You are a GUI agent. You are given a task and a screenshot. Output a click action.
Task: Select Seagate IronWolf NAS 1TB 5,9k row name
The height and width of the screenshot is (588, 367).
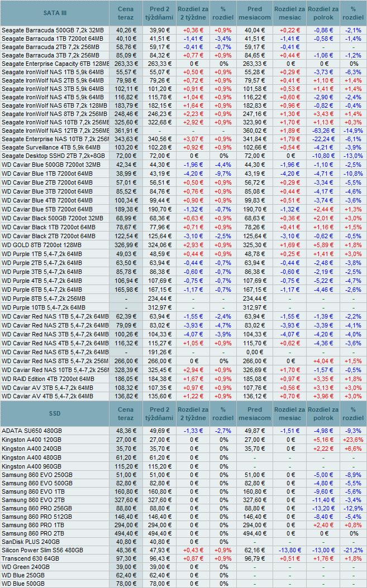point(53,72)
